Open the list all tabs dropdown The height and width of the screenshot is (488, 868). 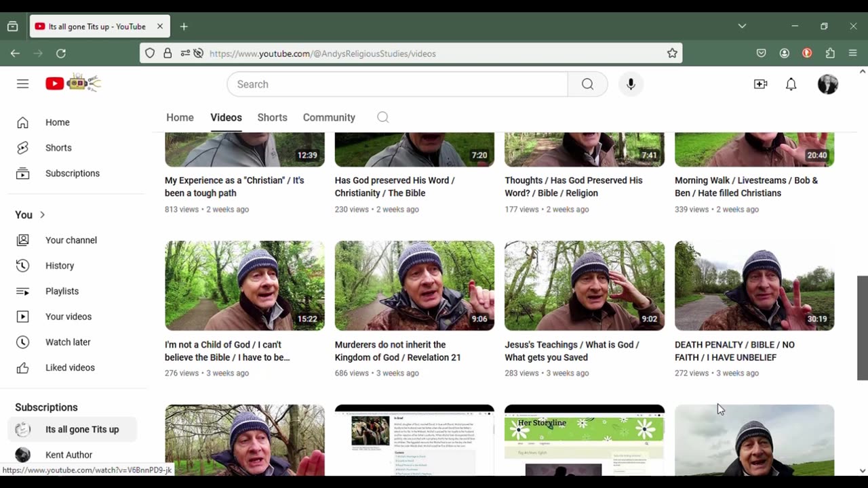[742, 26]
